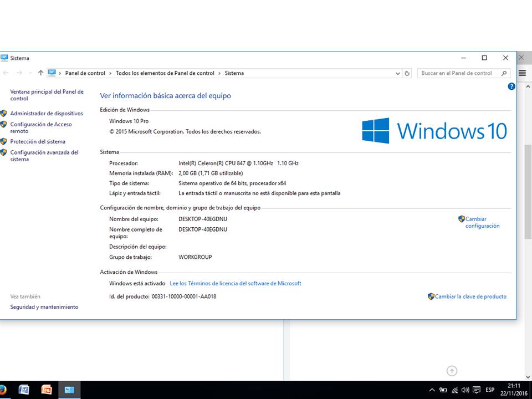Click the product ID 00331-10000-00001-AA018
532x399 pixels.
pos(184,296)
